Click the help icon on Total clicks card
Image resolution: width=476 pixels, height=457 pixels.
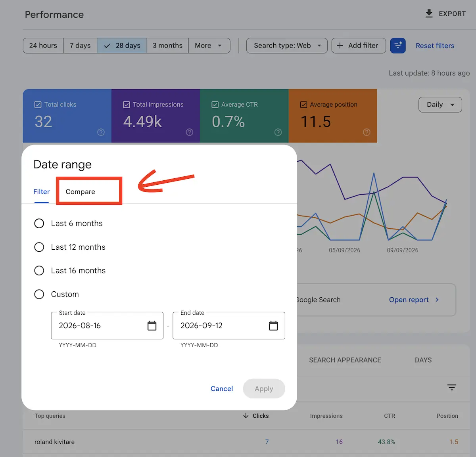click(x=101, y=132)
